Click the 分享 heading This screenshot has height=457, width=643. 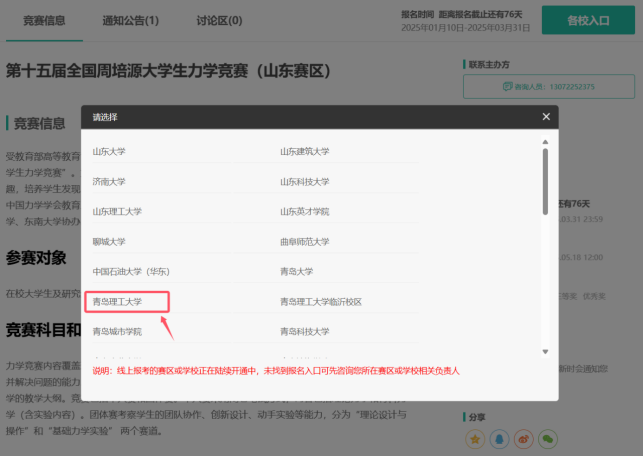click(477, 417)
